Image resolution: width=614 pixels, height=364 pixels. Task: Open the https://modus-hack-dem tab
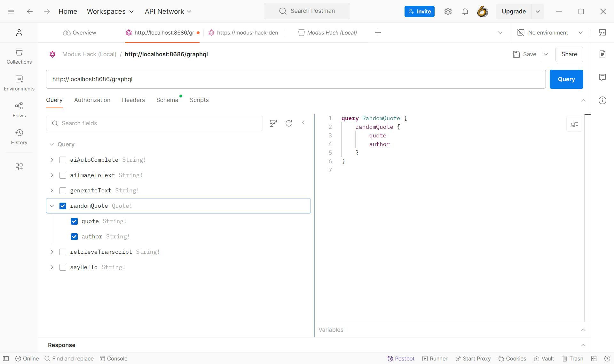(244, 33)
